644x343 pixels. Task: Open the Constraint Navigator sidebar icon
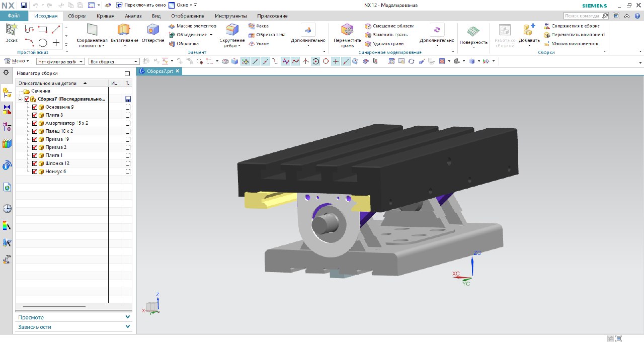[7, 109]
